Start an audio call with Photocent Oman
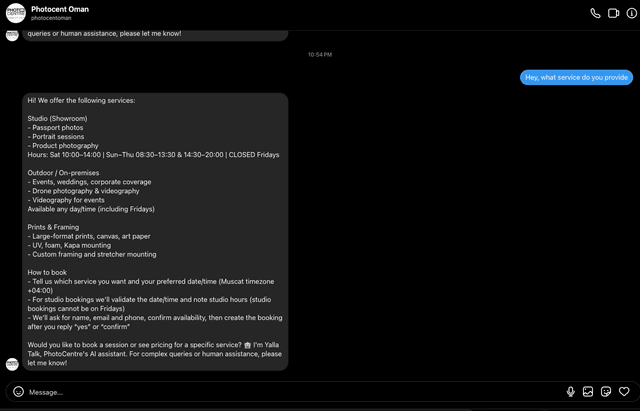Image resolution: width=640 pixels, height=411 pixels. click(596, 13)
